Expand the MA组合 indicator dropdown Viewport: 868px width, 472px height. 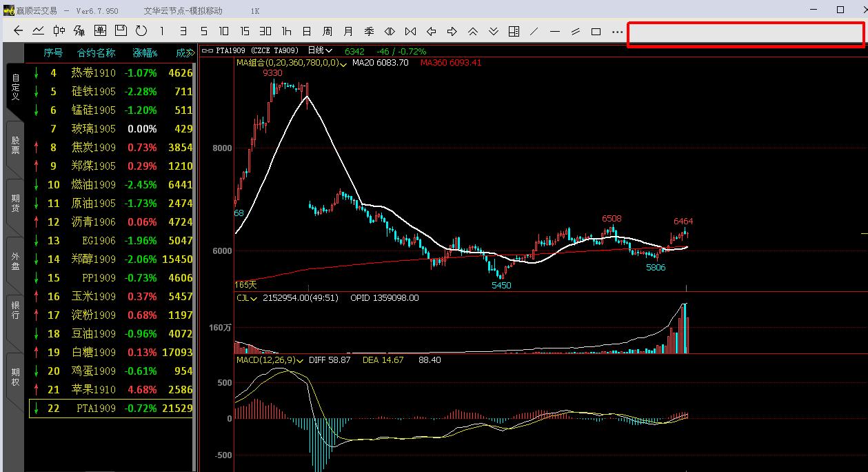pos(343,63)
